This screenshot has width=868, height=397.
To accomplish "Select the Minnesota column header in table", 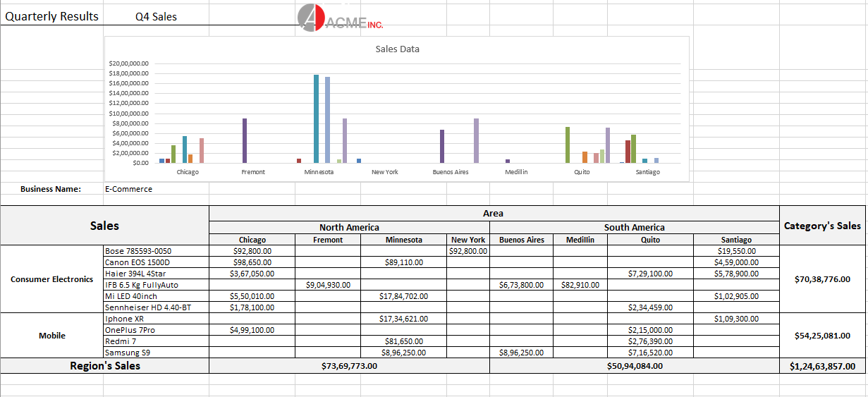I will [x=403, y=240].
